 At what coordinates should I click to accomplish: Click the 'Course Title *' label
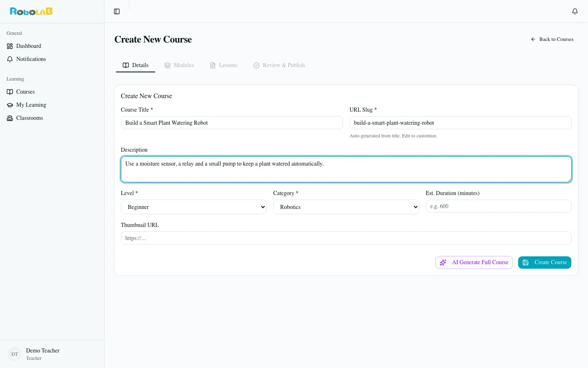137,110
